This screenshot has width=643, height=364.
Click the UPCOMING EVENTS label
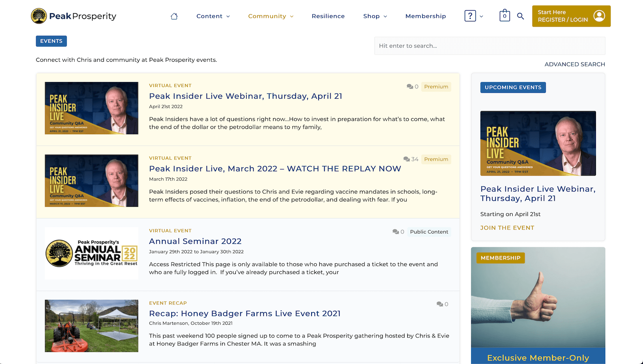[513, 87]
